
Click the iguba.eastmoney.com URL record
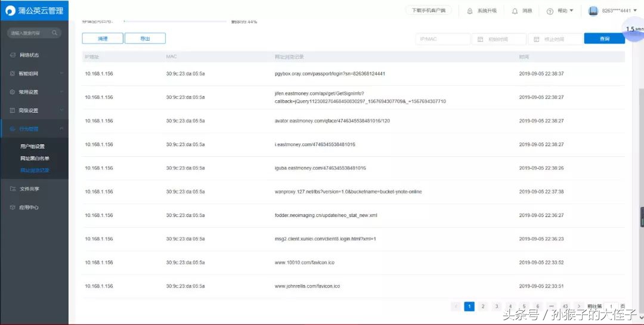coord(320,168)
